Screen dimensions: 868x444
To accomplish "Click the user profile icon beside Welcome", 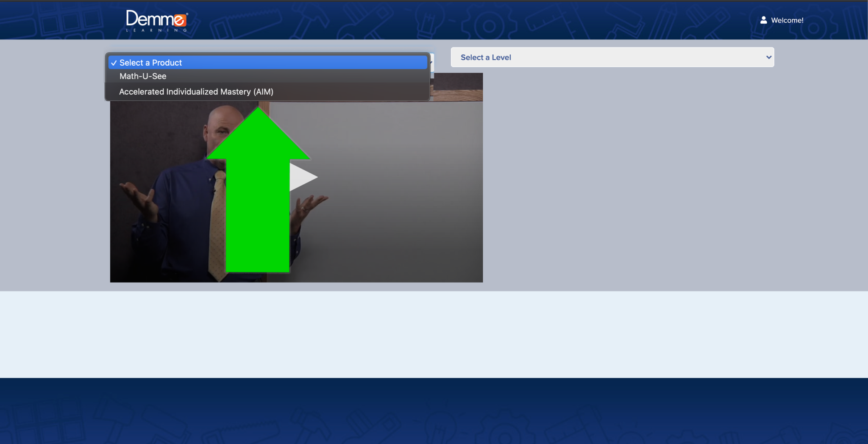I will tap(763, 20).
